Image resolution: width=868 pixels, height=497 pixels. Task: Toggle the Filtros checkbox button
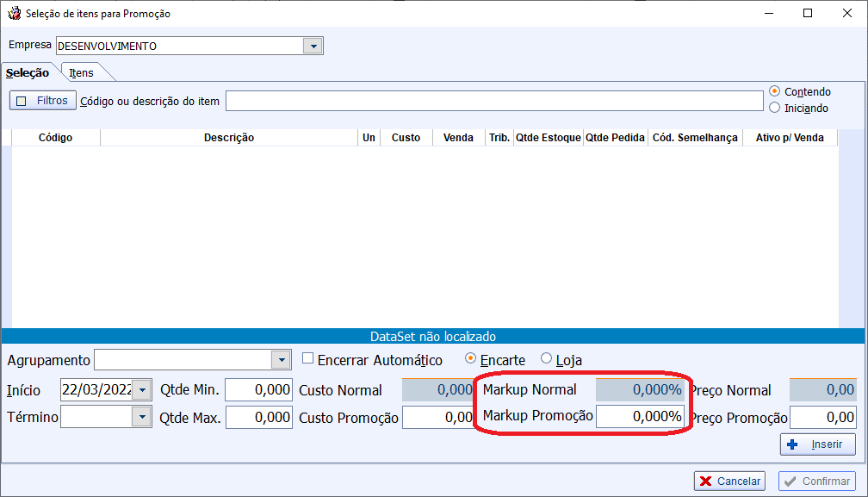(x=43, y=101)
